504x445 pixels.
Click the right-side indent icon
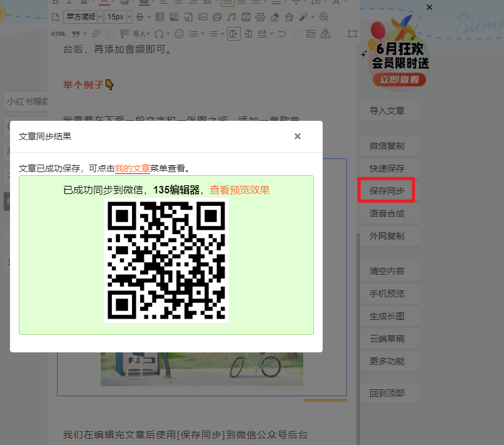pyautogui.click(x=248, y=34)
